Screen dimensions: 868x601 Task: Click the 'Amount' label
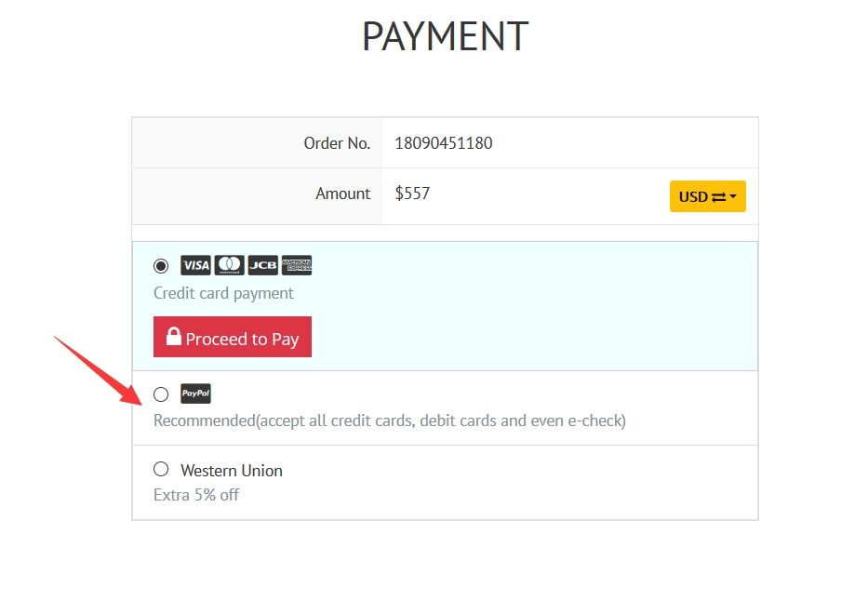[343, 194]
